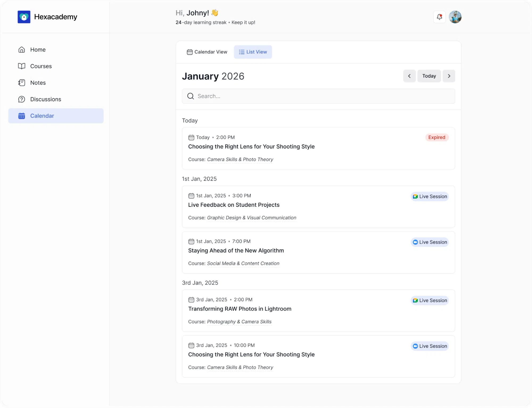
Task: Join Live Session for Transforming RAW Photos in Lightroom
Action: [x=430, y=300]
